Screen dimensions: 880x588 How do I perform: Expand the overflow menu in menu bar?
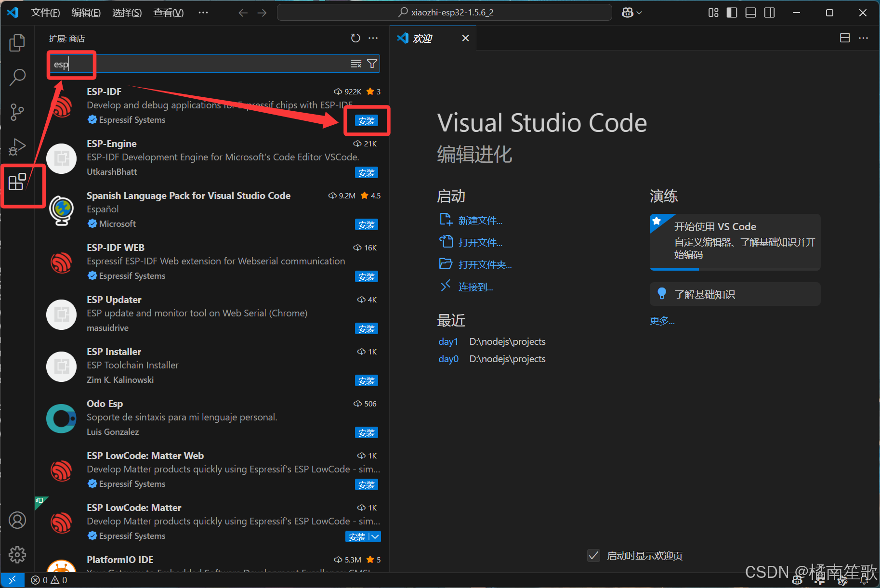click(x=203, y=13)
